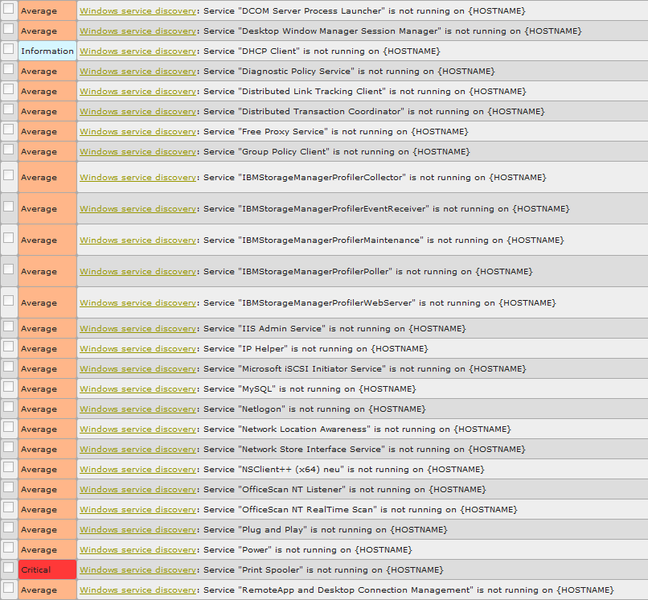The image size is (648, 600).
Task: Click the Information severity cell for DHCP Client
Action: [47, 51]
